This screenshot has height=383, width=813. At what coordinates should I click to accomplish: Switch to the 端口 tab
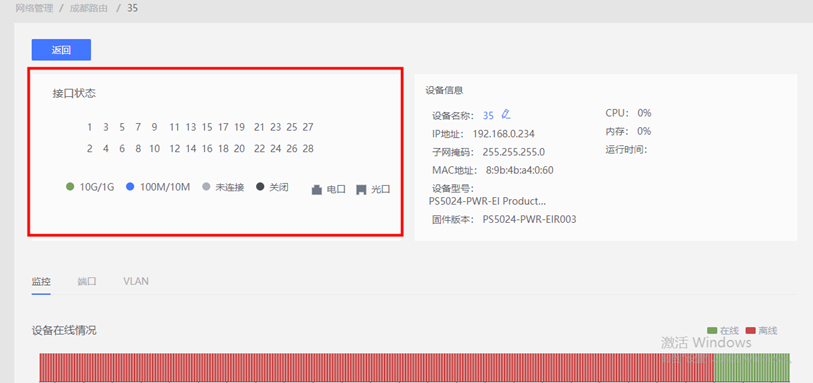[87, 281]
